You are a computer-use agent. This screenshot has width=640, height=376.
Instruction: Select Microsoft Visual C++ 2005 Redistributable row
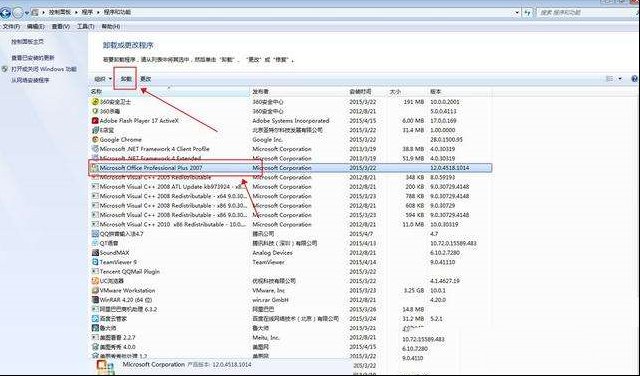(291, 177)
